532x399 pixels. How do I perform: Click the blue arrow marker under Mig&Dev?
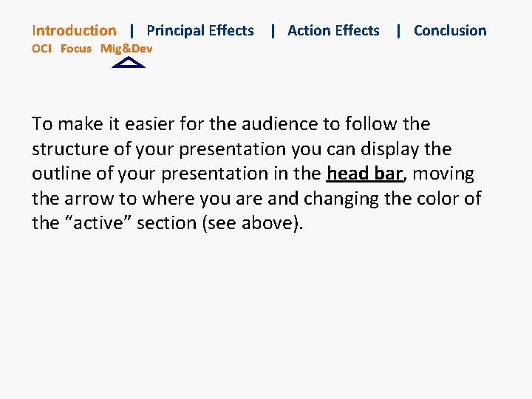(128, 64)
